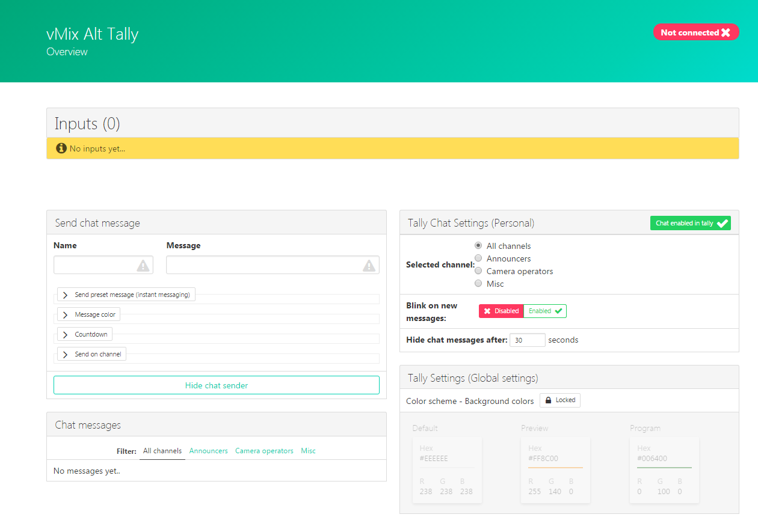Click the warning icon in the Name field
758x532 pixels.
coord(143,265)
